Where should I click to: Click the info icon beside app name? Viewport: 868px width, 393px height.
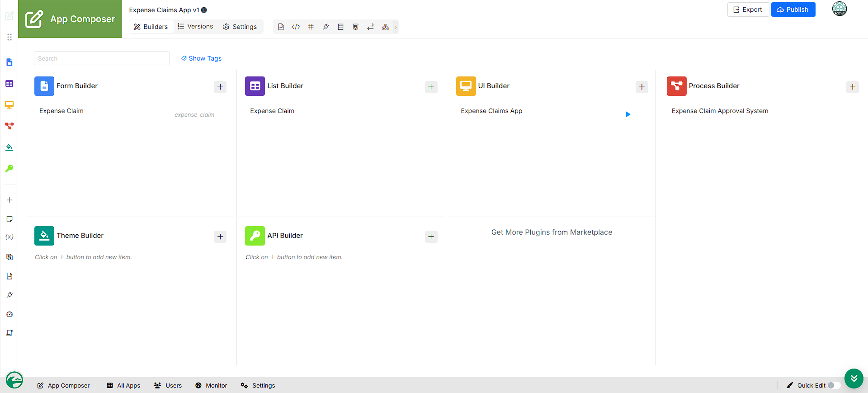coord(204,10)
